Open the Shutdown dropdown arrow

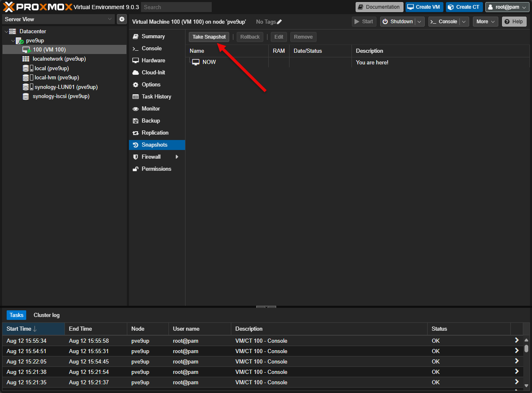click(420, 21)
